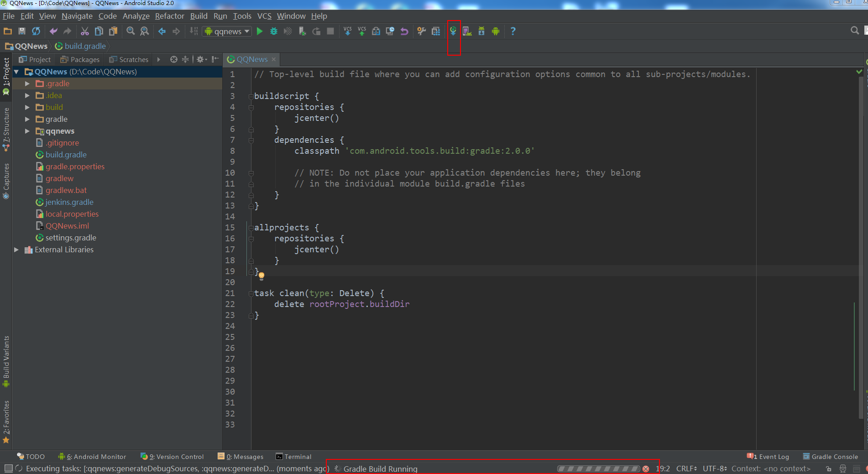
Task: Close the QQNews editor tab
Action: (274, 59)
